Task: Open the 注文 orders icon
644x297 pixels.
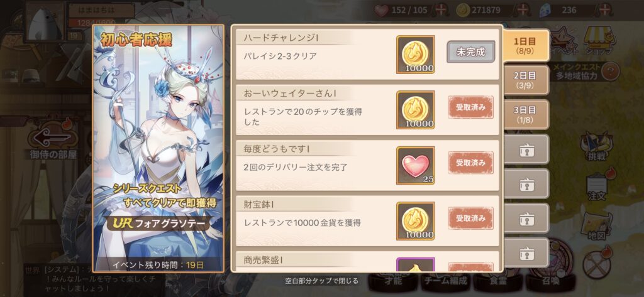Action: click(597, 185)
